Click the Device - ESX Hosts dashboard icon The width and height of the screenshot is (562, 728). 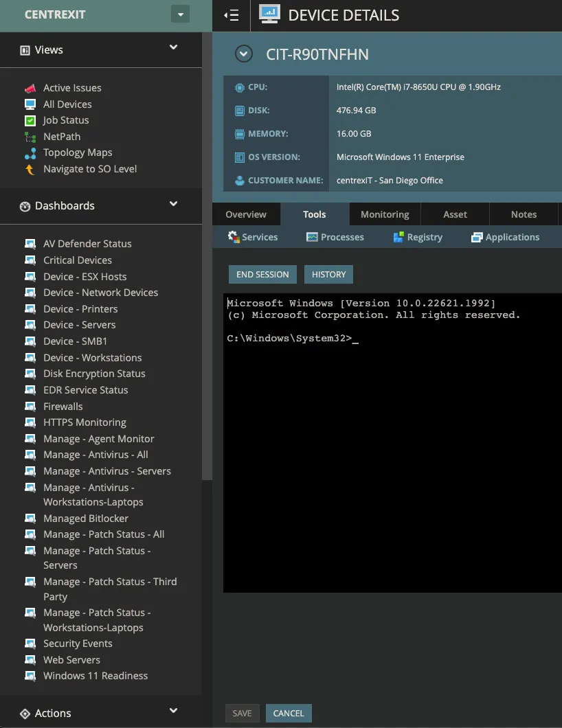[30, 277]
